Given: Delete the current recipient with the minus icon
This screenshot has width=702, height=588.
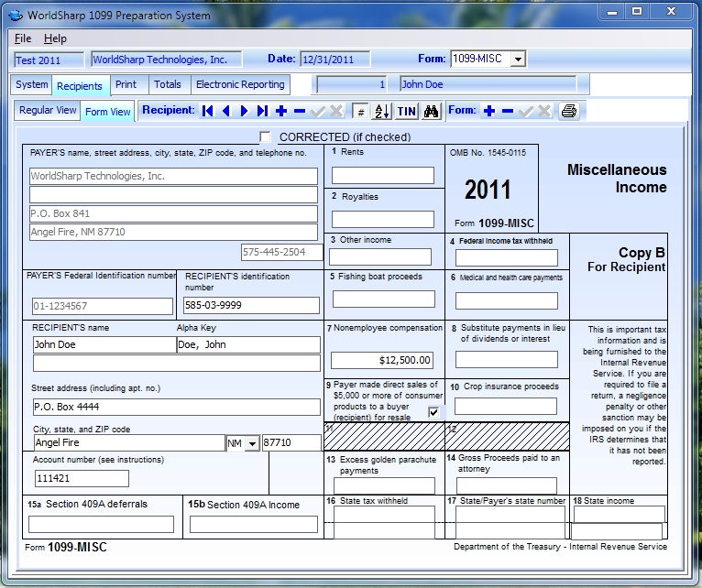Looking at the screenshot, I should pos(300,111).
